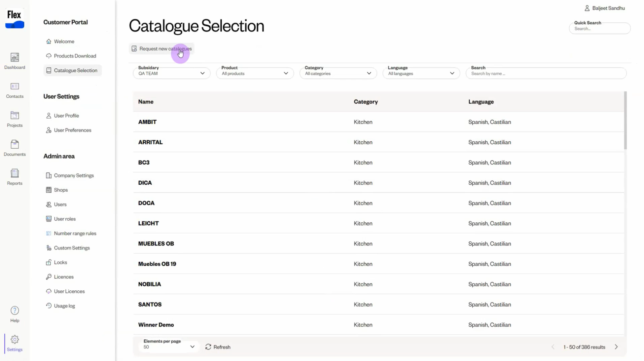
Task: Open the Contacts icon in left rail
Action: tap(15, 86)
